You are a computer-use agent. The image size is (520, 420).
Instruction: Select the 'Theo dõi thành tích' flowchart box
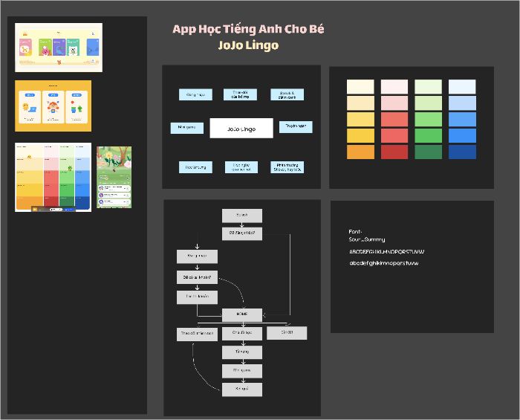(x=198, y=334)
